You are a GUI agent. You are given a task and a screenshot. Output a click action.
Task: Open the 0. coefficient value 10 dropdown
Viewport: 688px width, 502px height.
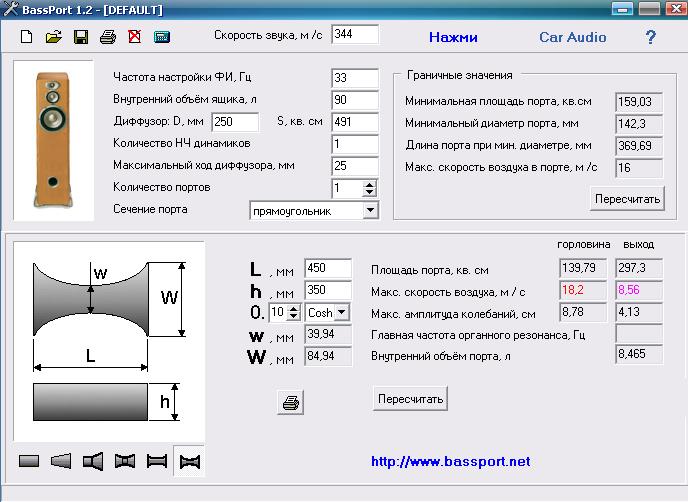[293, 313]
